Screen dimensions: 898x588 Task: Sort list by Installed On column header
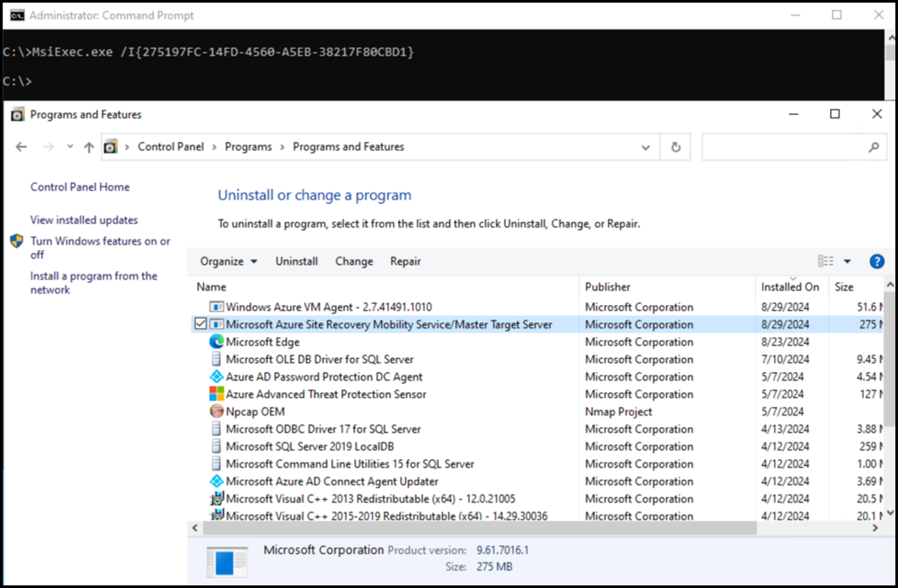coord(790,287)
